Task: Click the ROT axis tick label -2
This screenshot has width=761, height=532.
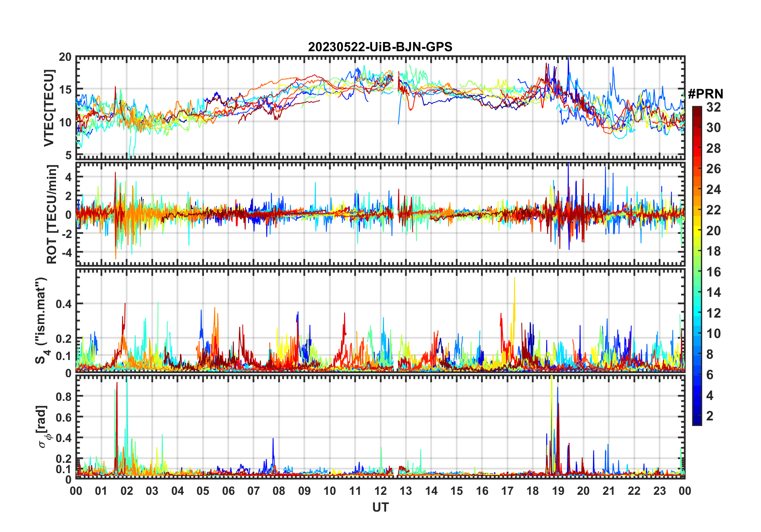Action: [x=66, y=234]
